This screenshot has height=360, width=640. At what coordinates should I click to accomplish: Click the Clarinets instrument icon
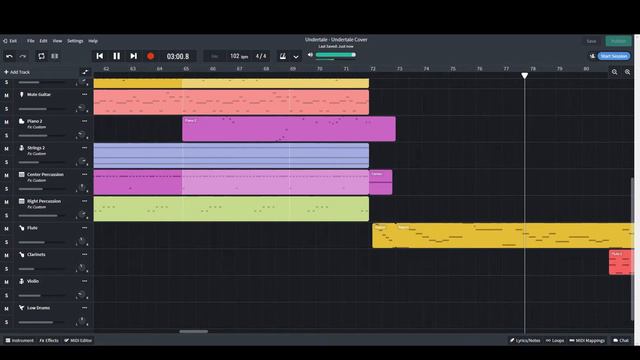(x=22, y=254)
